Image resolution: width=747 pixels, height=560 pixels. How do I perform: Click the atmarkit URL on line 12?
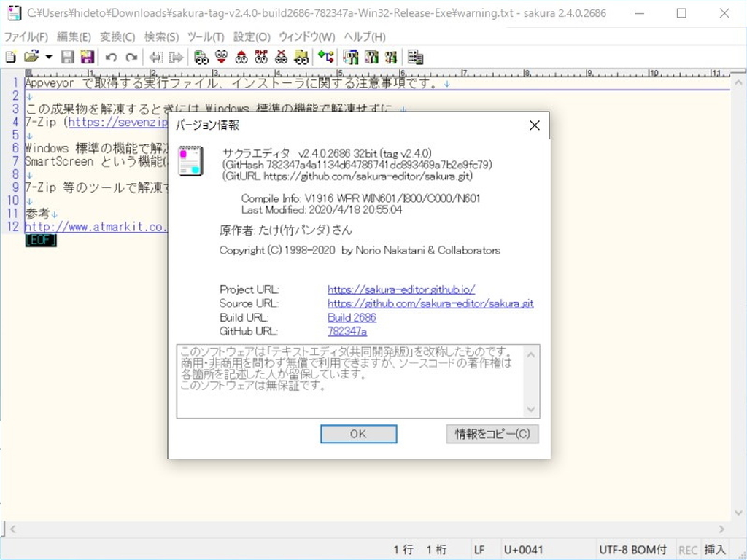click(x=96, y=227)
